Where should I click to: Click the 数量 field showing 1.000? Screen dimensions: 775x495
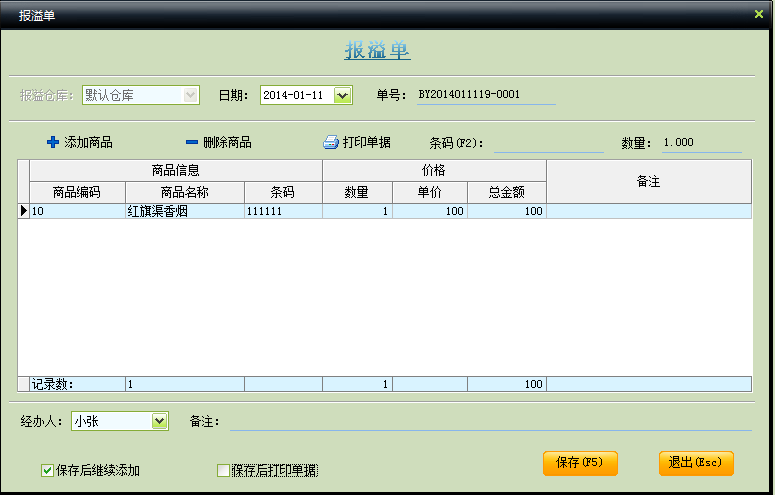point(701,143)
